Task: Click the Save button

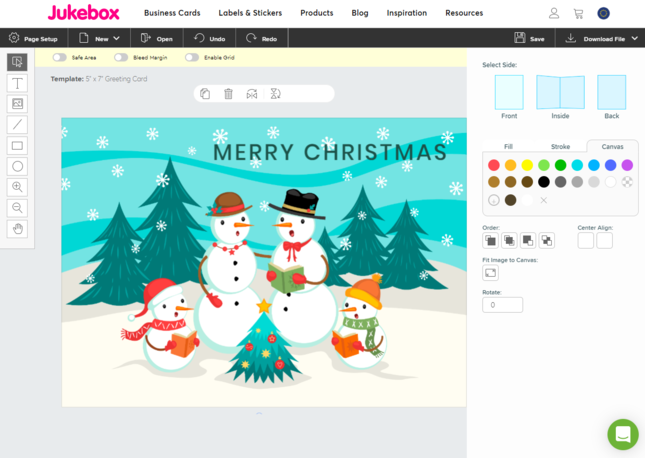Action: pos(529,38)
